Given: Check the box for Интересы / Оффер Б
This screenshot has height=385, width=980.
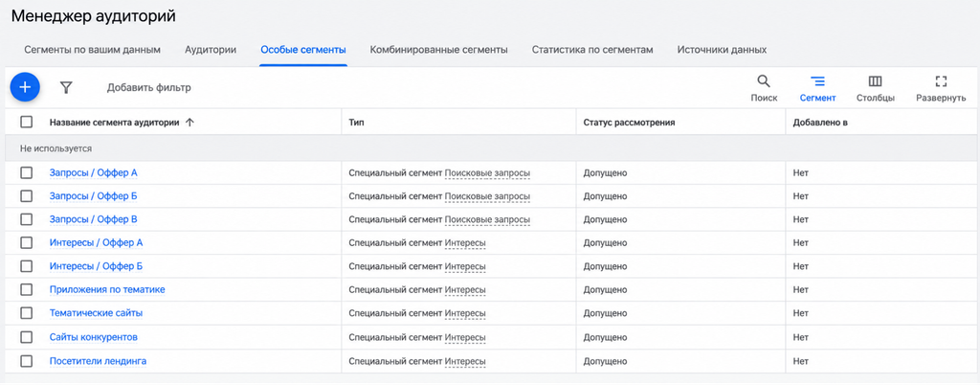Looking at the screenshot, I should tap(26, 266).
